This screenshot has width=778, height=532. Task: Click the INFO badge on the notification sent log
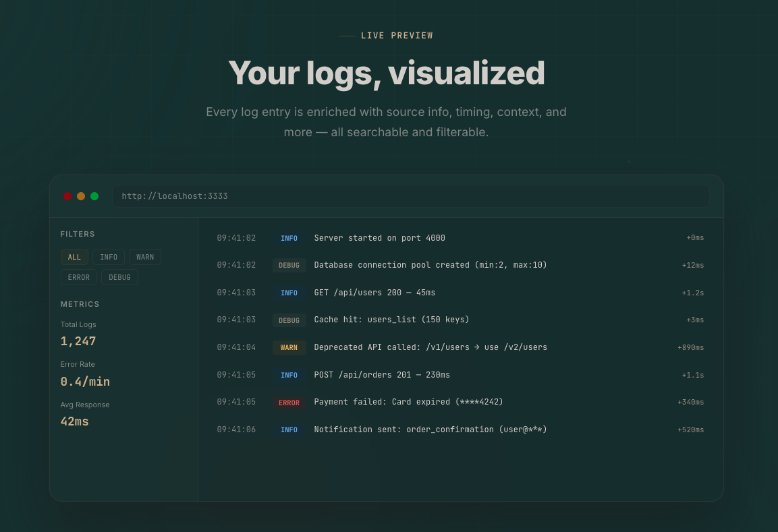coord(289,430)
